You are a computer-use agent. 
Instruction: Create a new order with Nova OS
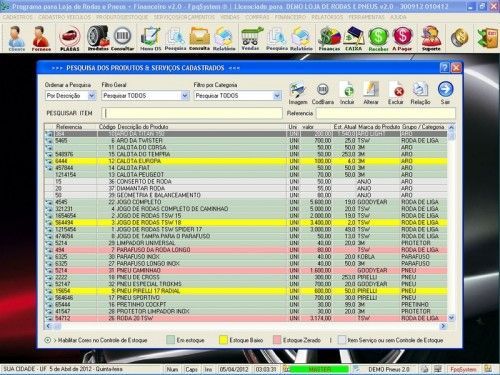pyautogui.click(x=151, y=38)
